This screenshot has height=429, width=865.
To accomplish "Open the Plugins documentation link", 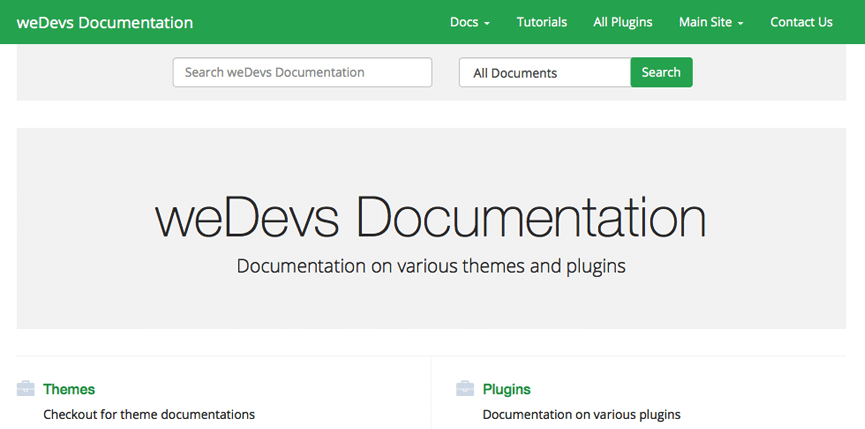I will click(506, 389).
